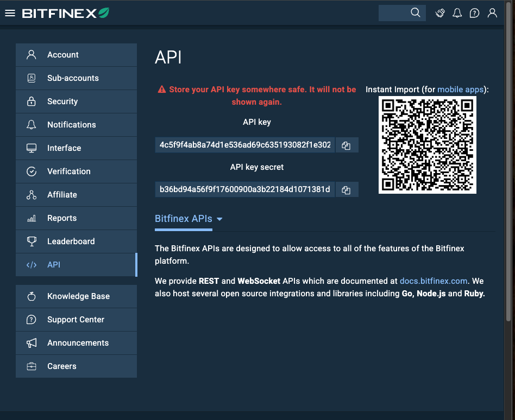
Task: Open Support Center label
Action: click(x=76, y=320)
